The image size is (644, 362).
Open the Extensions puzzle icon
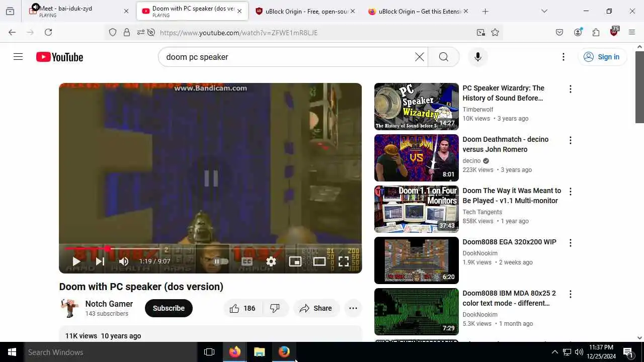tap(596, 32)
